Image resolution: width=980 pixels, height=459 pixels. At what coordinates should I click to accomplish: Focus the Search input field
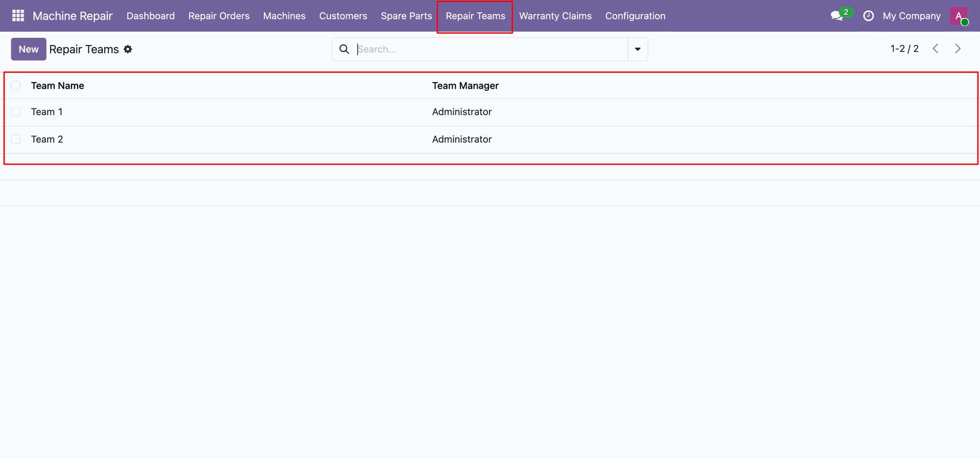tap(491, 49)
